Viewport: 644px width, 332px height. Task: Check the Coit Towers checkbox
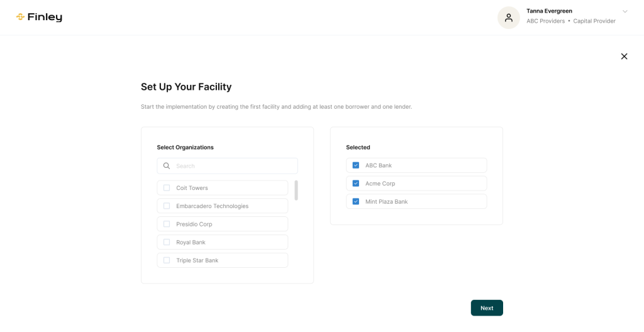[x=167, y=188]
